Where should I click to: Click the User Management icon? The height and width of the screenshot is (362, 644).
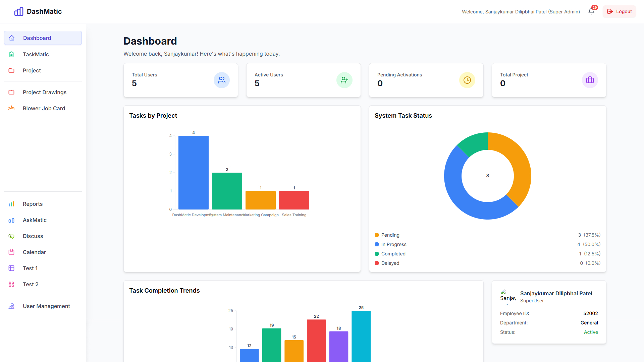(12, 306)
